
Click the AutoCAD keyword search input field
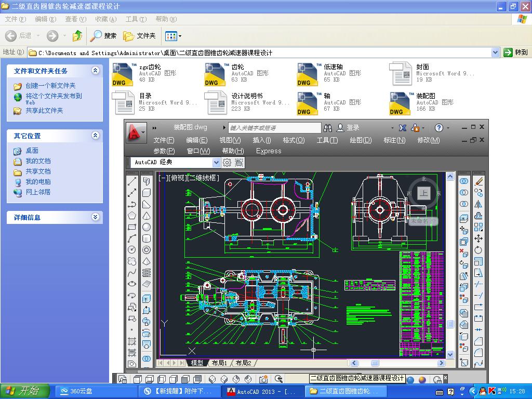(x=275, y=128)
